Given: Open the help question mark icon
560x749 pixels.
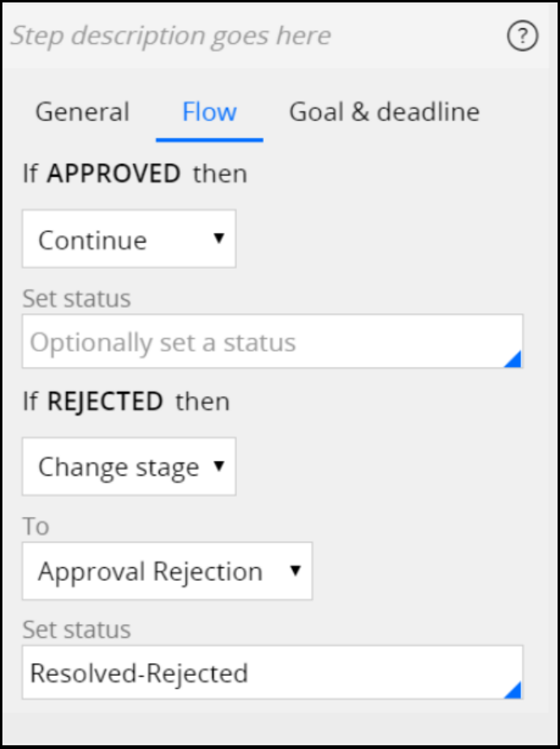Looking at the screenshot, I should coord(523,37).
